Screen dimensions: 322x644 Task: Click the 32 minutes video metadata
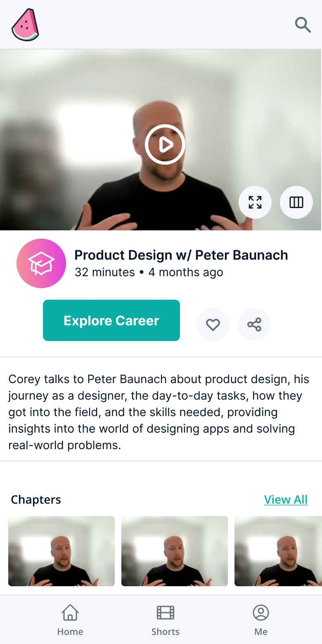(x=105, y=272)
